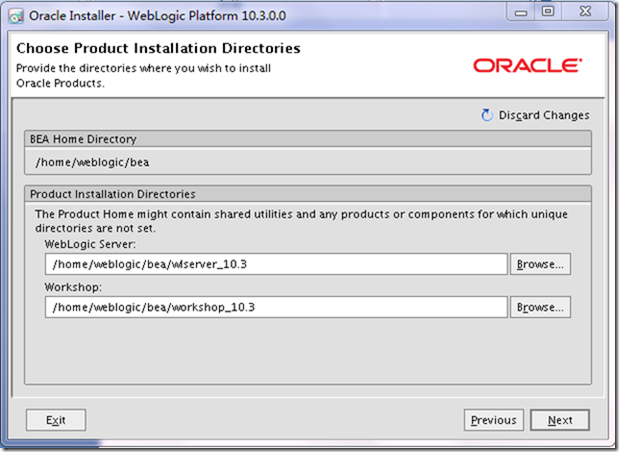
Task: Click the WebLogic Server path field
Action: click(276, 264)
